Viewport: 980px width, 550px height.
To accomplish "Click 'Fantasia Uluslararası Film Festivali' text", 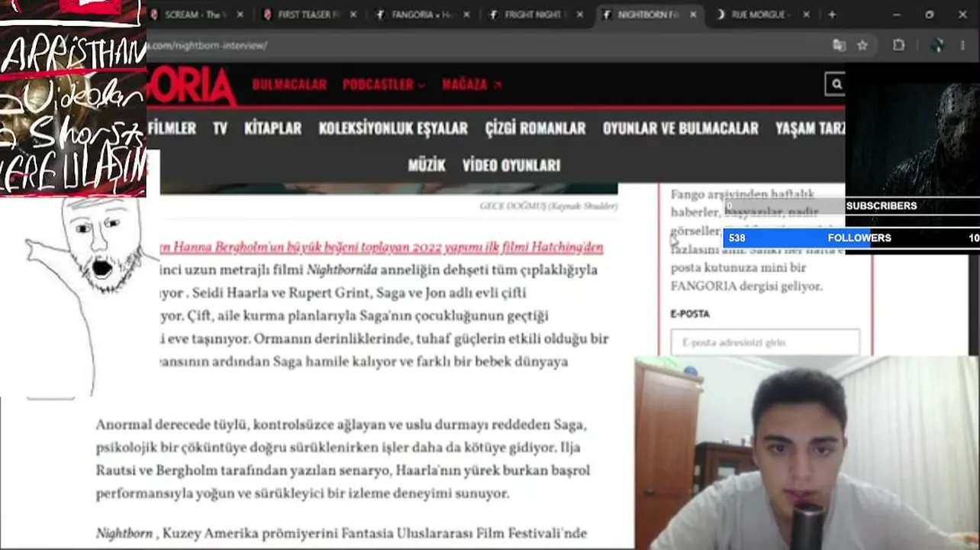I will (x=463, y=533).
